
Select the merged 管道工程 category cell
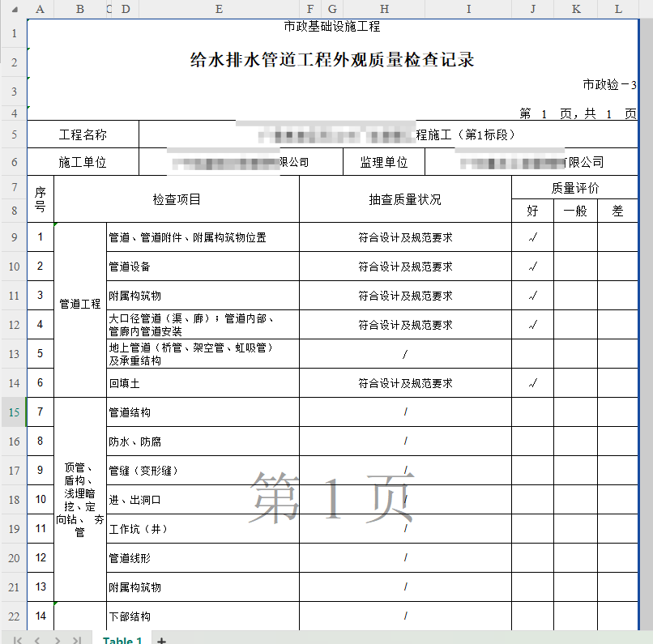80,305
